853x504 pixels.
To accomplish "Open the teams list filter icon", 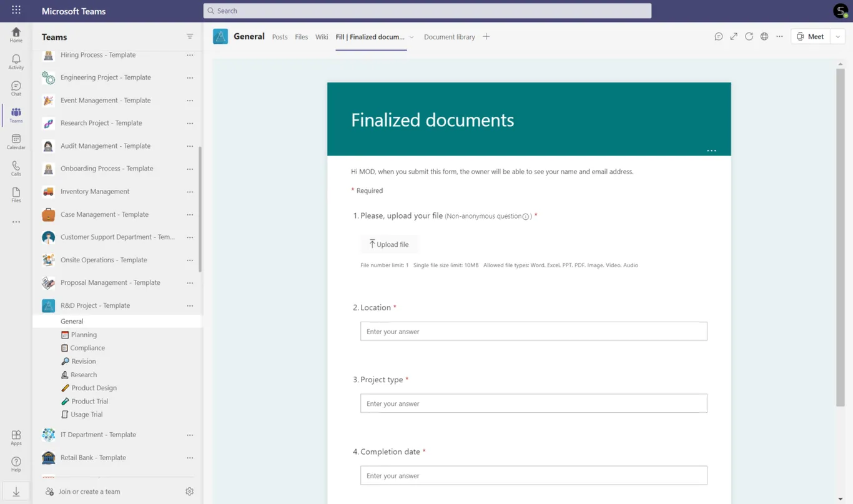I will coord(190,36).
